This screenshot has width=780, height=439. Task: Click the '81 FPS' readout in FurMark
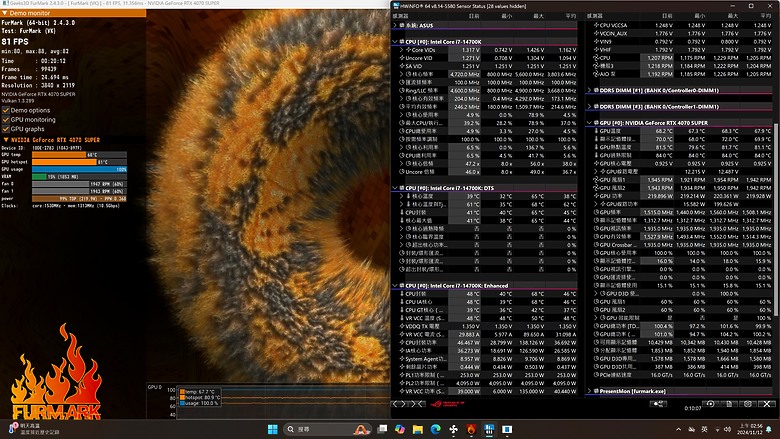pos(15,42)
